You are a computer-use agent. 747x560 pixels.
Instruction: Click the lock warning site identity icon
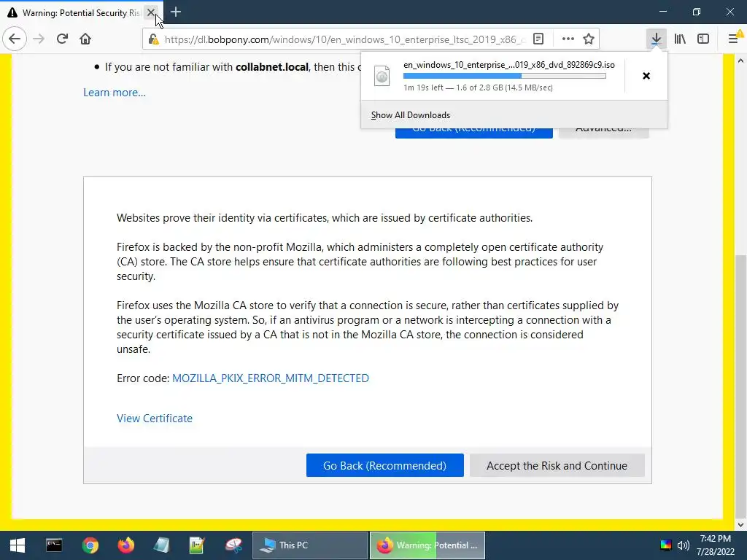pos(153,39)
